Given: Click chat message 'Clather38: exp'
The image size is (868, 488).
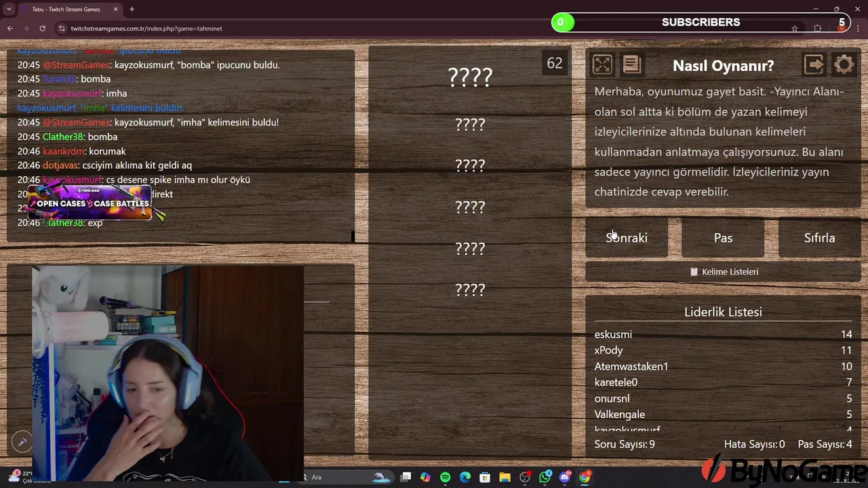Looking at the screenshot, I should (x=60, y=223).
